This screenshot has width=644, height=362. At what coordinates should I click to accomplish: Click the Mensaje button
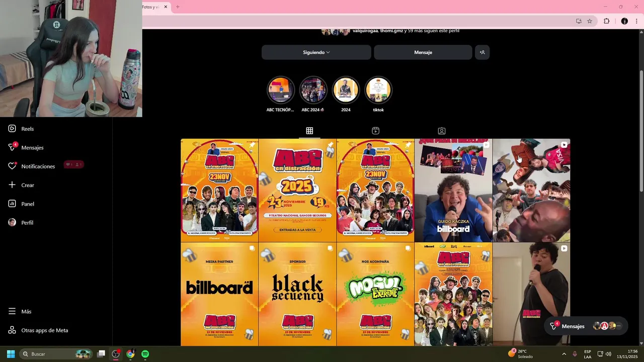(423, 52)
